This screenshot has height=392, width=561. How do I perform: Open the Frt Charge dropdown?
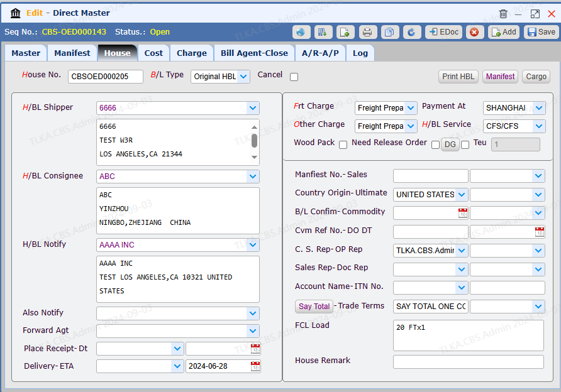point(411,108)
